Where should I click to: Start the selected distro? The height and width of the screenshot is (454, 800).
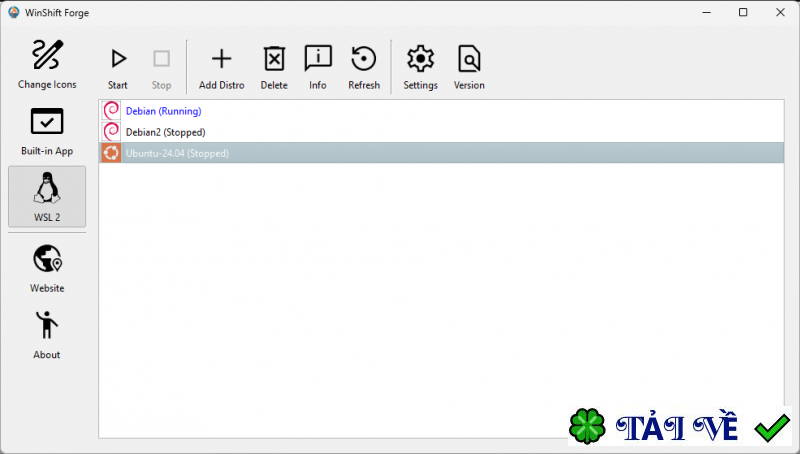(x=118, y=67)
